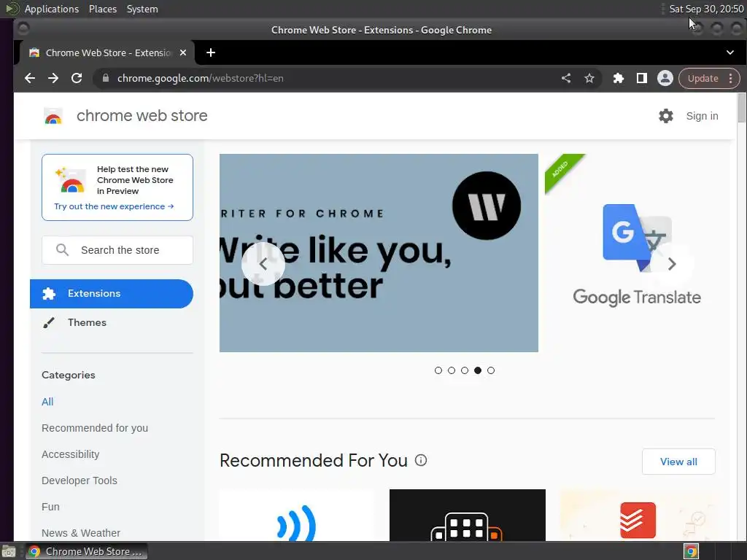This screenshot has height=560, width=747.
Task: Sign in to the web store
Action: [x=702, y=116]
